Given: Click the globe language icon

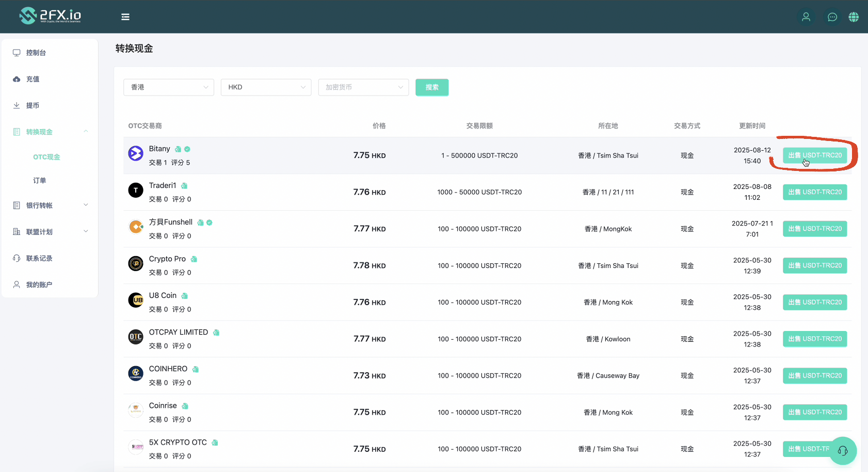Looking at the screenshot, I should click(x=854, y=17).
